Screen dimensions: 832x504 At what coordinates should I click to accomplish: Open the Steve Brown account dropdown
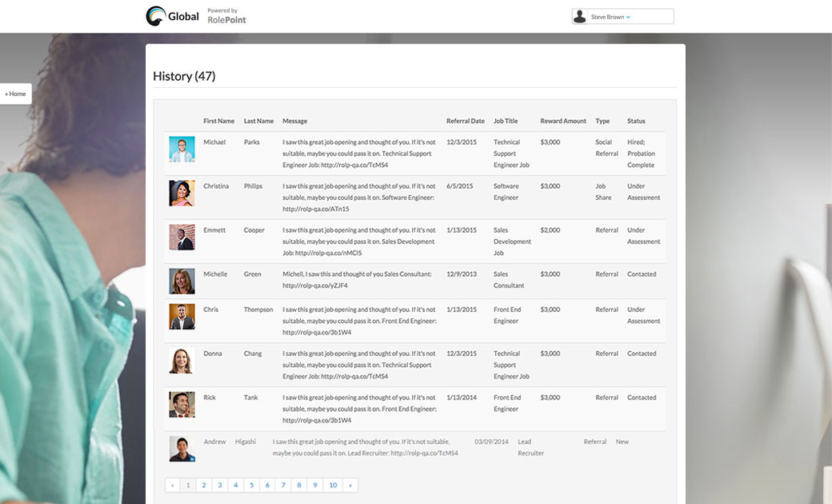coord(628,17)
